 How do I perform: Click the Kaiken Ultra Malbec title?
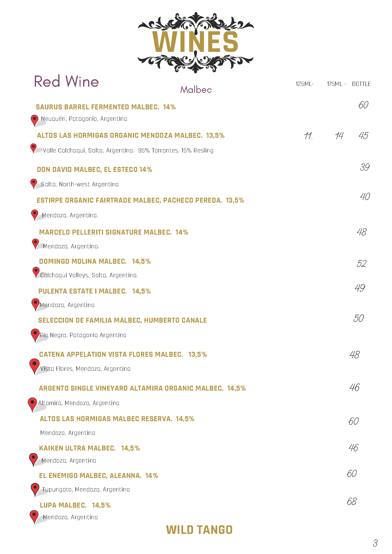coord(89,448)
